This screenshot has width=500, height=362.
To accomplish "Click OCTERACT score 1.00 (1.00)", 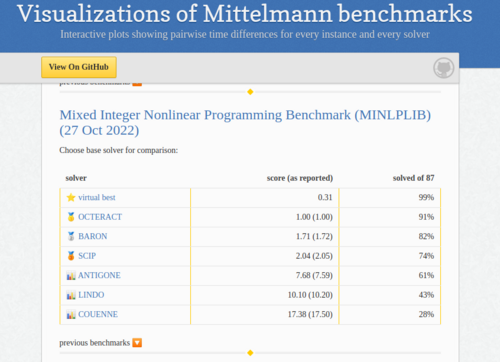I will [x=314, y=217].
